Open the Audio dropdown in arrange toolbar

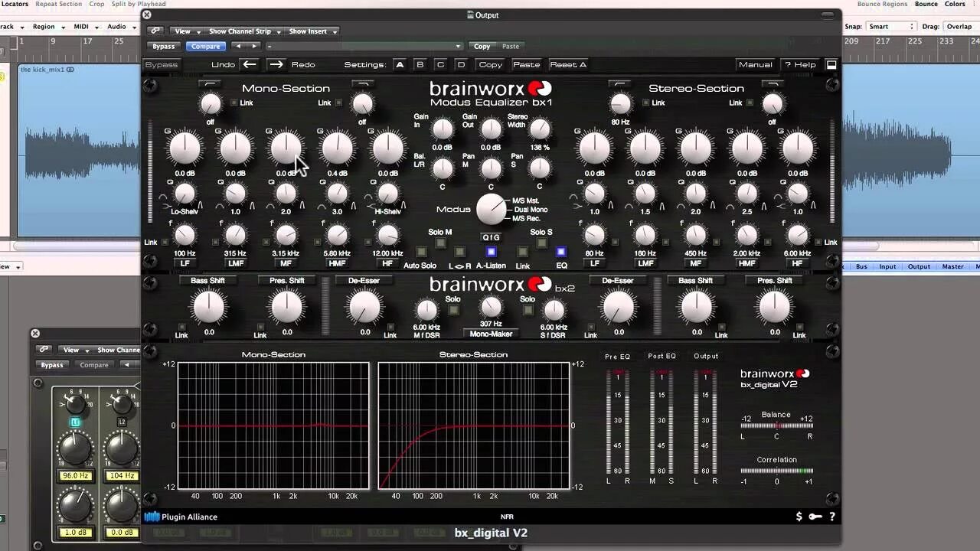click(120, 27)
